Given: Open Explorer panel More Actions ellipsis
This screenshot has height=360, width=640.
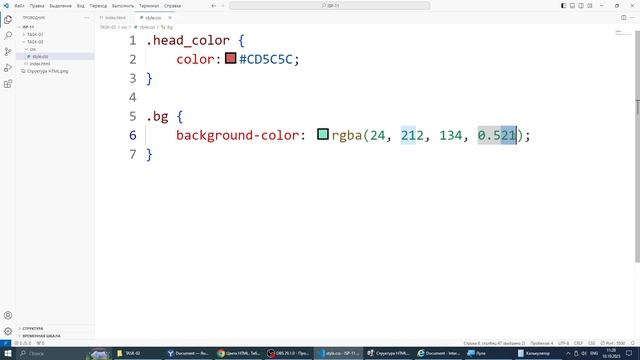Looking at the screenshot, I should pyautogui.click(x=87, y=18).
